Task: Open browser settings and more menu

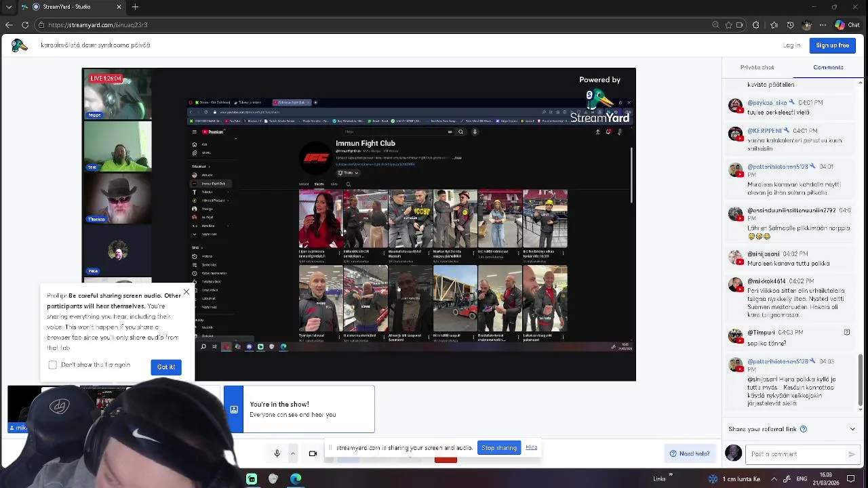Action: [x=823, y=25]
